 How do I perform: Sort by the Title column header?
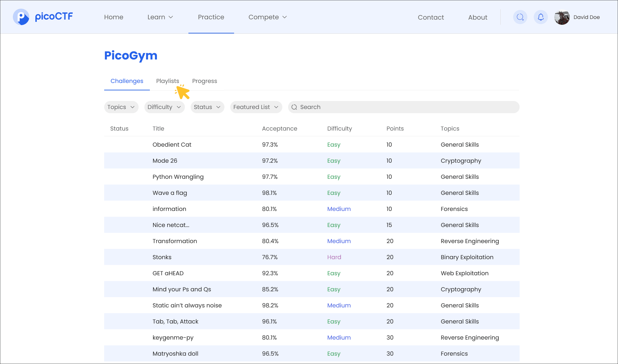[x=158, y=129]
